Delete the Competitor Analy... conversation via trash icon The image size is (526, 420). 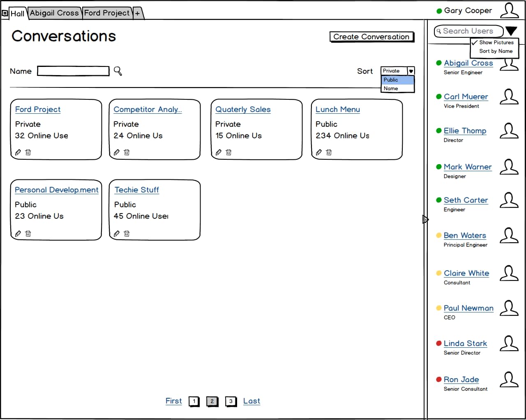pyautogui.click(x=127, y=152)
